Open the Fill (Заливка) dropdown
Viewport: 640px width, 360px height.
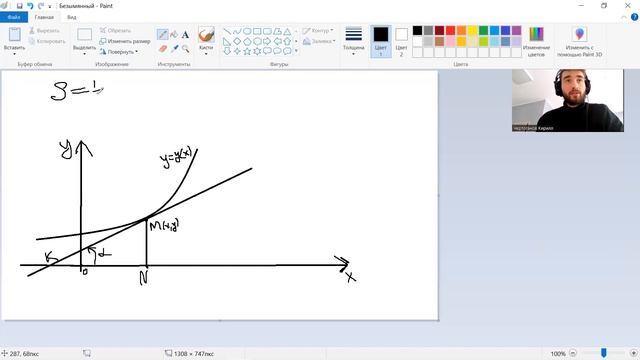tap(319, 41)
